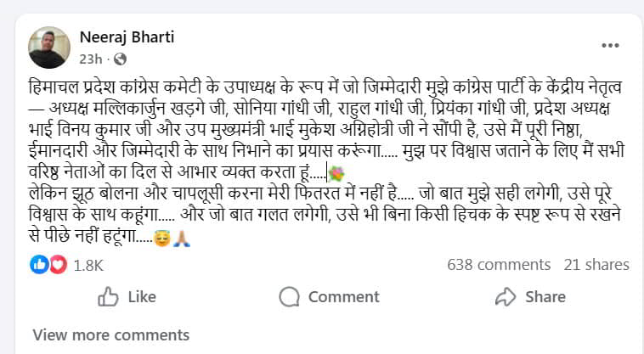Open the three-dot post options menu
This screenshot has width=644, height=354.
(x=610, y=45)
